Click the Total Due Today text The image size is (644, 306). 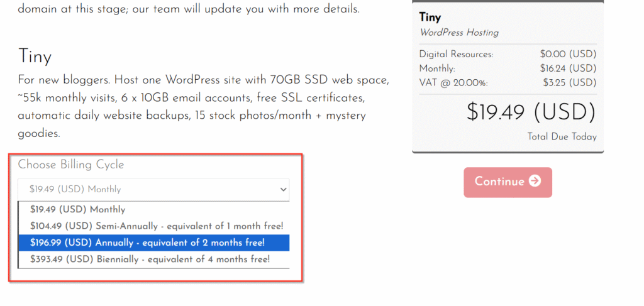tap(562, 137)
